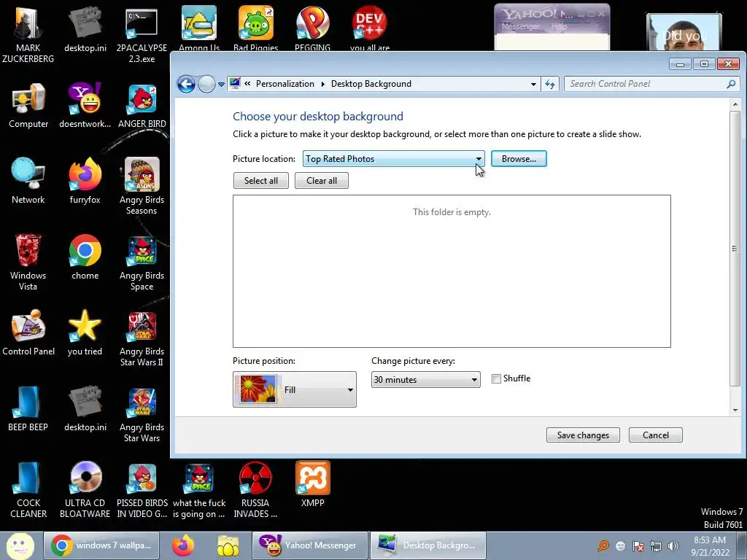Select the doesntwork Yahoo Messenger icon
This screenshot has width=747, height=560.
(x=85, y=106)
